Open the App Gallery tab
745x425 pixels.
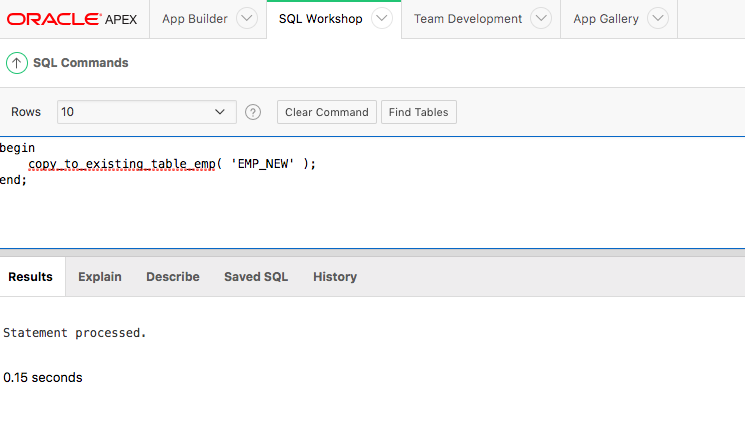606,19
